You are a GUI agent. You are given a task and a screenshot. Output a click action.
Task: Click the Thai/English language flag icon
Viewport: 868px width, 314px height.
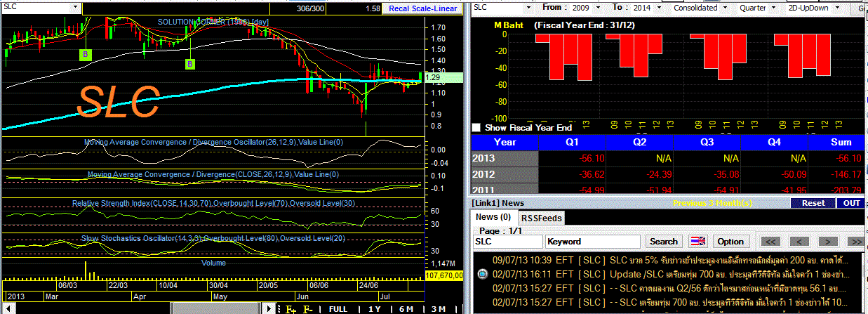tap(697, 241)
